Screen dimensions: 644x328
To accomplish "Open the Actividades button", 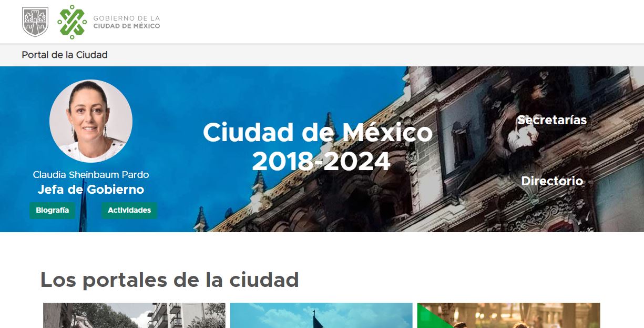I will [129, 210].
